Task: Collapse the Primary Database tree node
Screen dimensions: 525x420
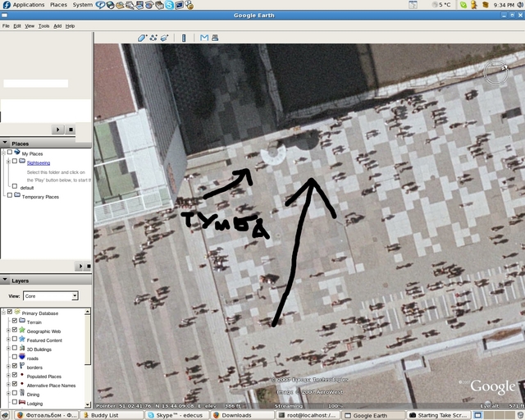Action: (x=3, y=313)
